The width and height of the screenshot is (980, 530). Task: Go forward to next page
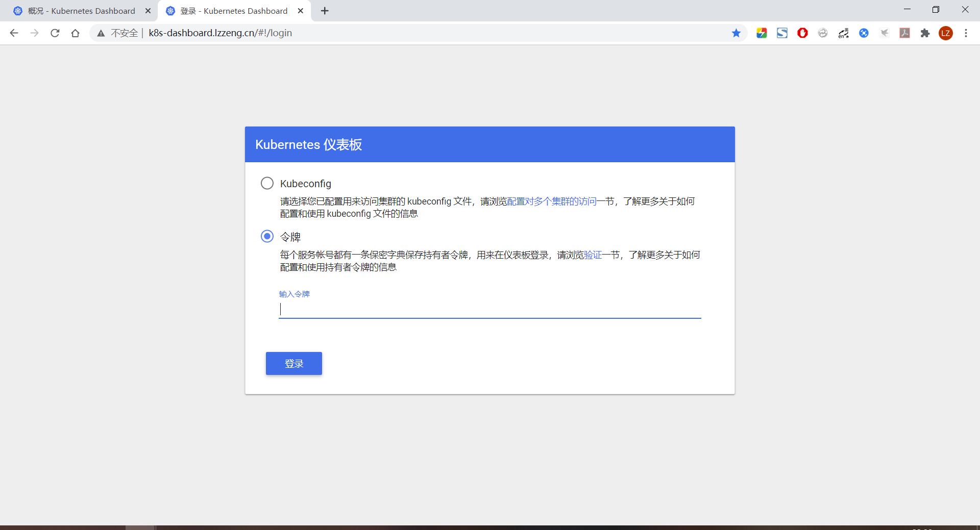click(x=35, y=33)
